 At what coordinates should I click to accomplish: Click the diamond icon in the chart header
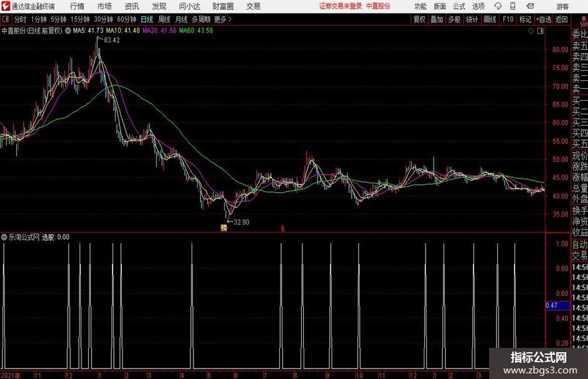[x=531, y=30]
